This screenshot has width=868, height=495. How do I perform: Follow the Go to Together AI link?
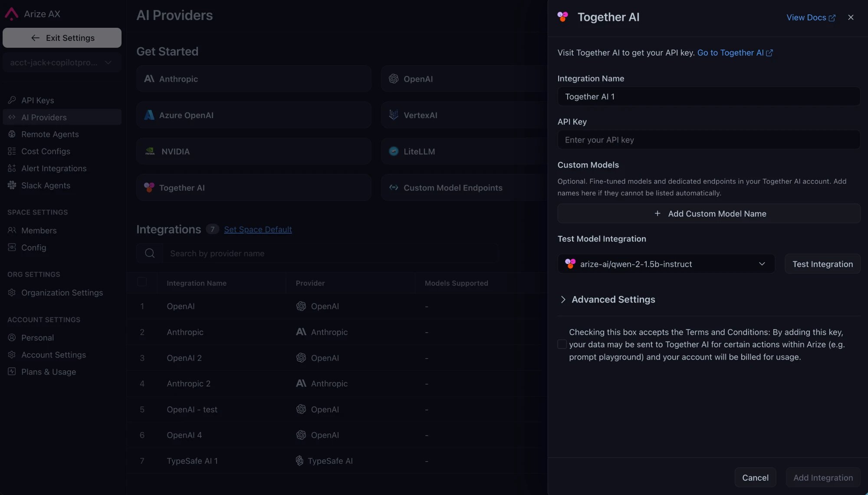(735, 53)
